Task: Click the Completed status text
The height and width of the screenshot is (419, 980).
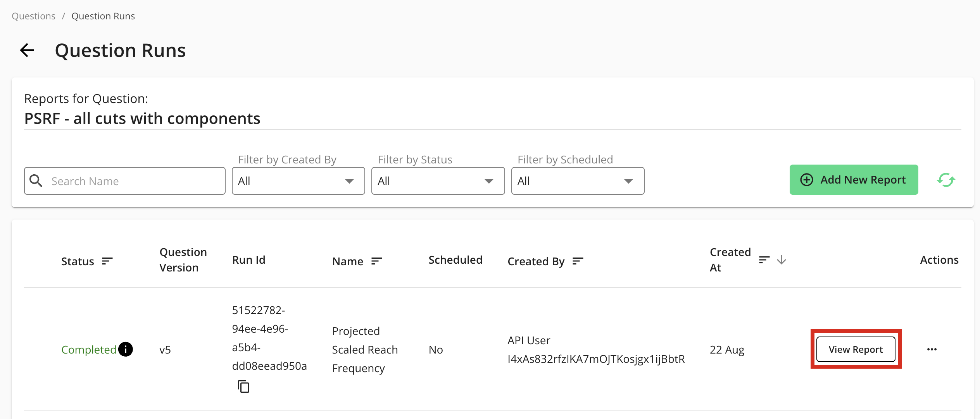Action: click(x=89, y=350)
